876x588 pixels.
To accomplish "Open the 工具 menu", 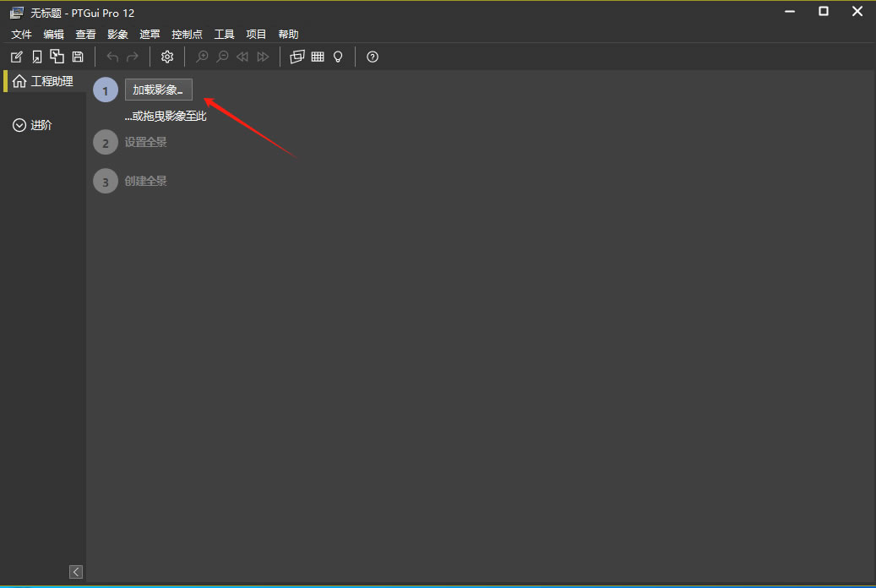I will [224, 35].
